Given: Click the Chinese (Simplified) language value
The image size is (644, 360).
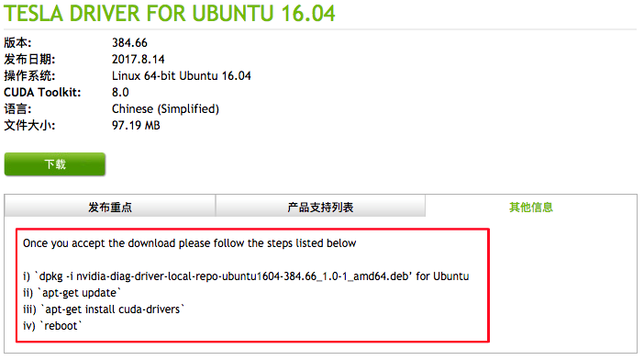Looking at the screenshot, I should 165,109.
